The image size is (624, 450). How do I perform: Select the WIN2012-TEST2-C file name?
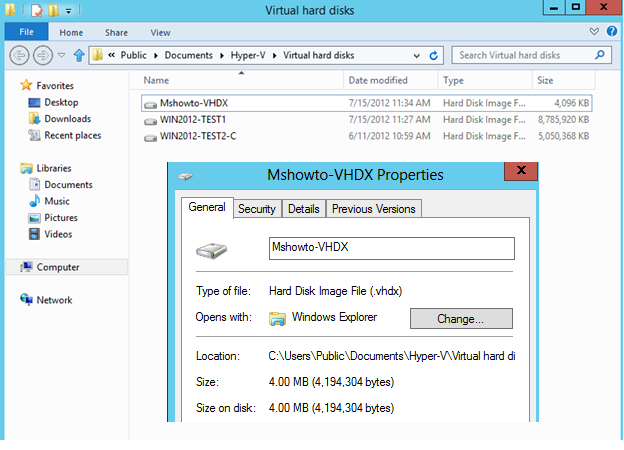[198, 136]
